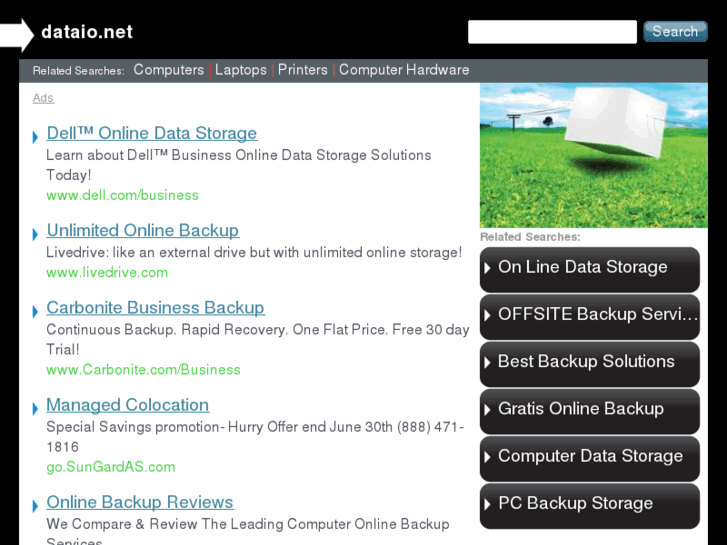
Task: Click the white arrow logo beside dataio.net
Action: (17, 35)
